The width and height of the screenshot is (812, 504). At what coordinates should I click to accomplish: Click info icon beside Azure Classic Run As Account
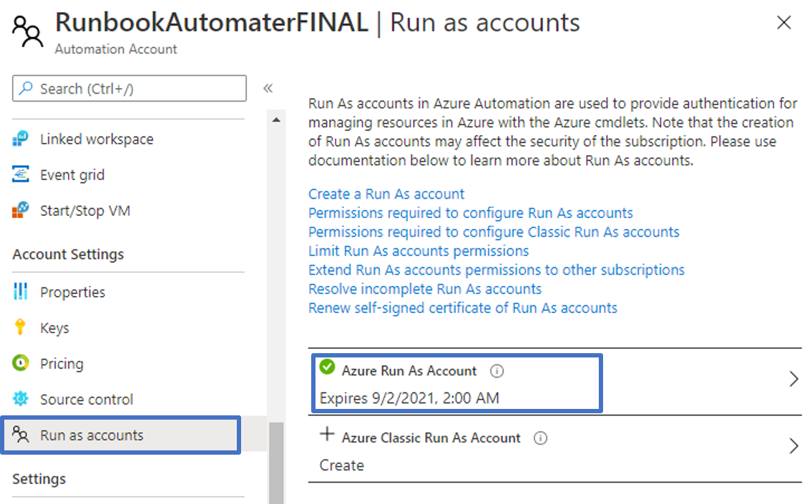pyautogui.click(x=540, y=438)
